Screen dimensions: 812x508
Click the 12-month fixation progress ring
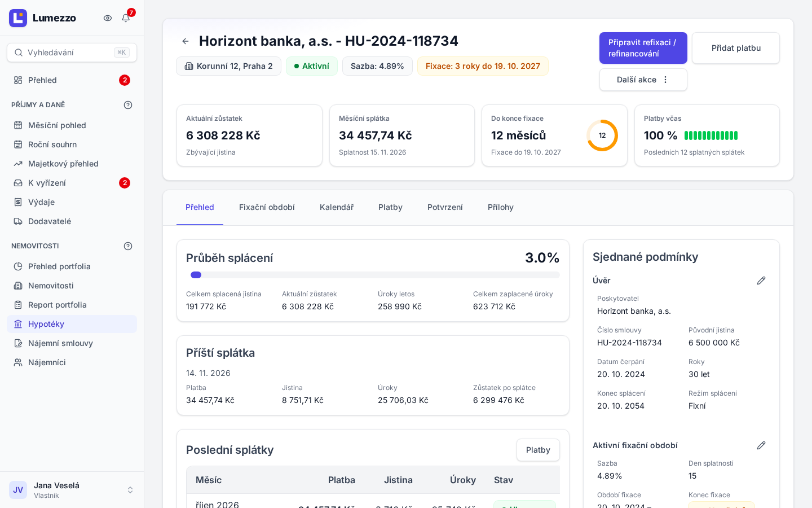[x=602, y=135]
